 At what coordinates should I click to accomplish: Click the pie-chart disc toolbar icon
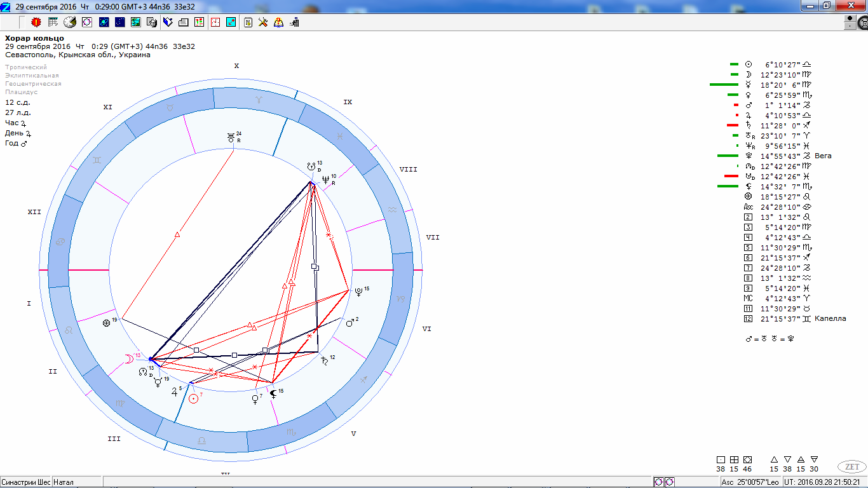(70, 22)
